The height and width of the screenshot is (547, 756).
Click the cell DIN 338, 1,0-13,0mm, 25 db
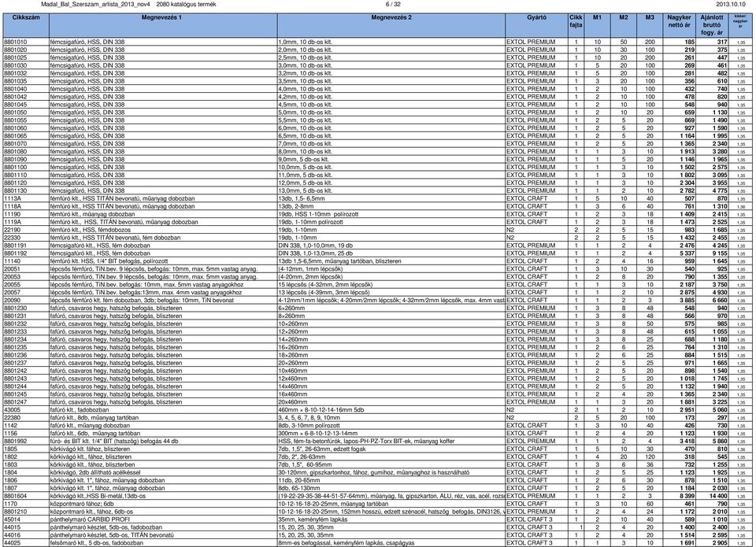point(315,253)
